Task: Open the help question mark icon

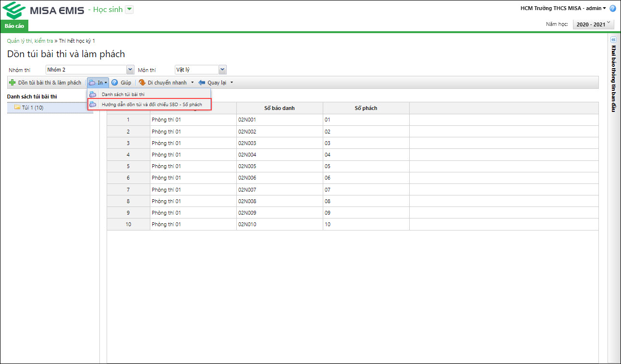Action: click(613, 9)
